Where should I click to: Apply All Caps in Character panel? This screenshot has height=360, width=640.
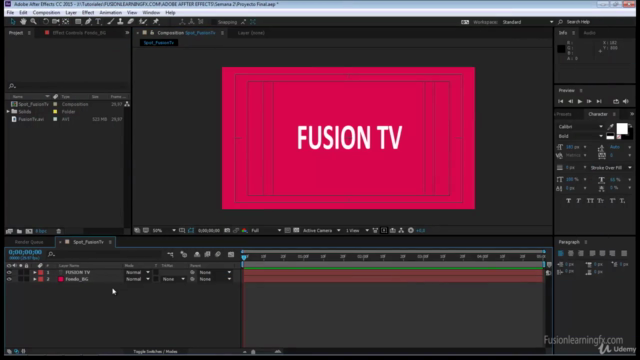point(590,200)
